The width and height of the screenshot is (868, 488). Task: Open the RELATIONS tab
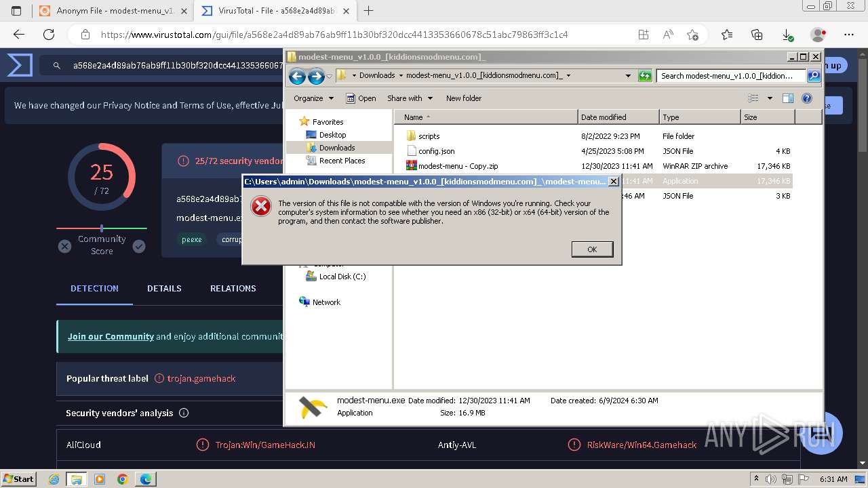[233, 288]
